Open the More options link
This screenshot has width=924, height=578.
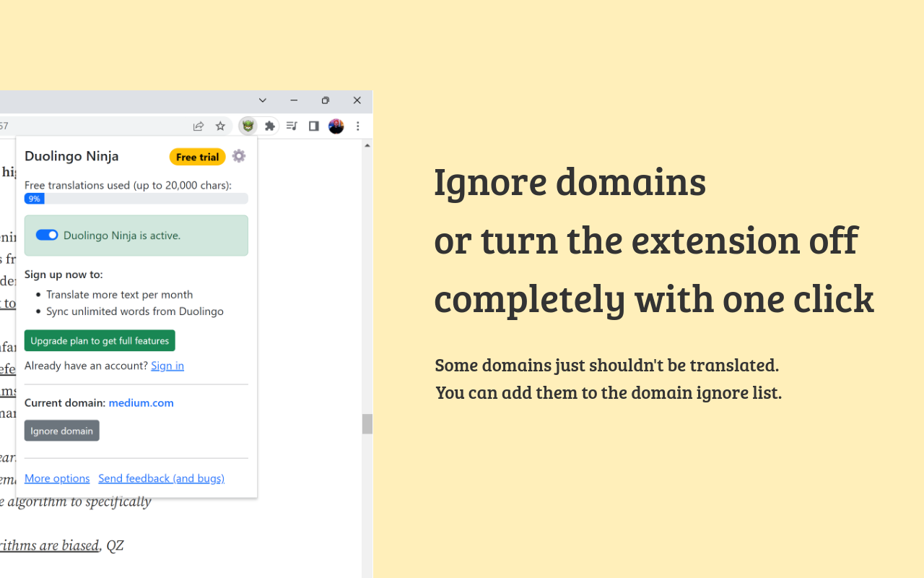57,478
